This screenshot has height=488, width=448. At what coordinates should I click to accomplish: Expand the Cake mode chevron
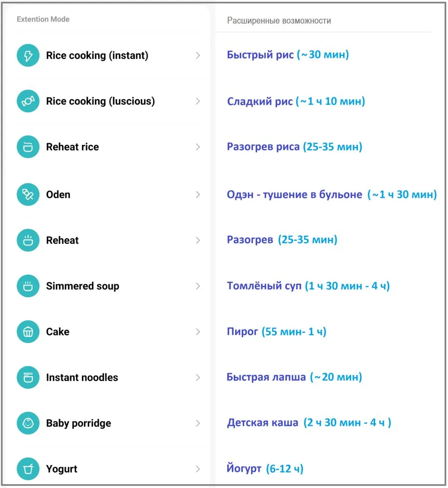198,332
